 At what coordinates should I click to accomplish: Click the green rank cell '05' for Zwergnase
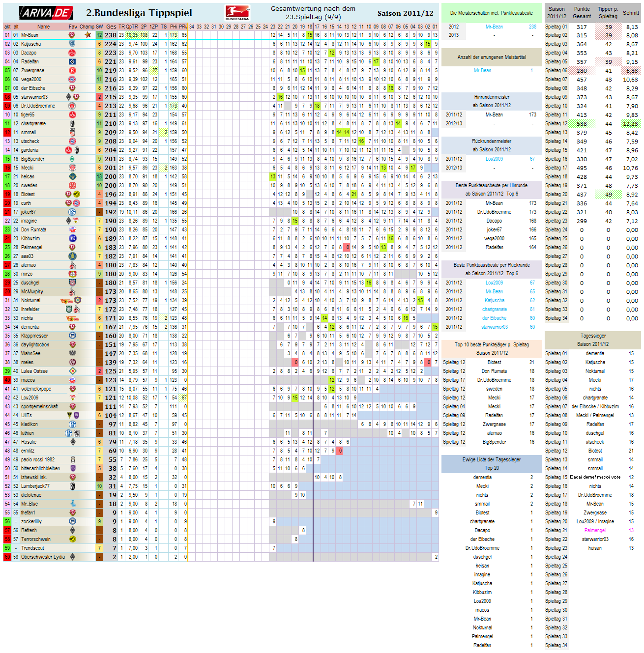7,70
